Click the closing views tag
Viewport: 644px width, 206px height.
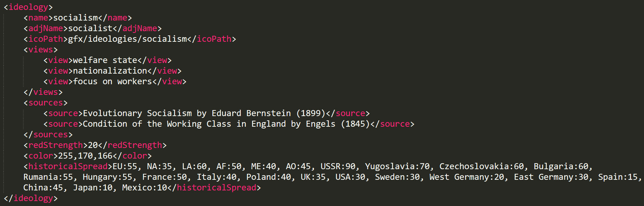point(43,92)
